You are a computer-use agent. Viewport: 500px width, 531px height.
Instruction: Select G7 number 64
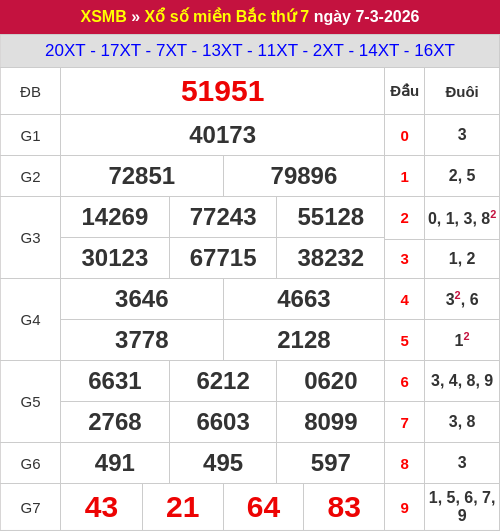(264, 507)
